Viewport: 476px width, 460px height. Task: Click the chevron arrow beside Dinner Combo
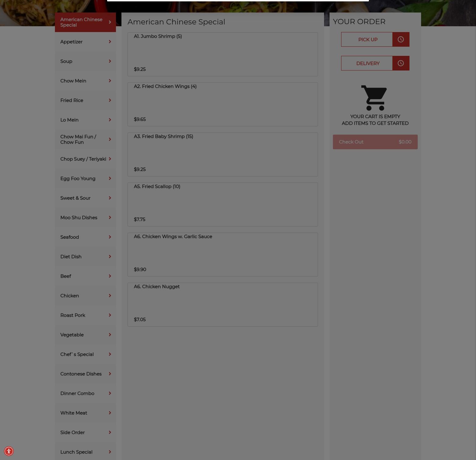pyautogui.click(x=110, y=393)
